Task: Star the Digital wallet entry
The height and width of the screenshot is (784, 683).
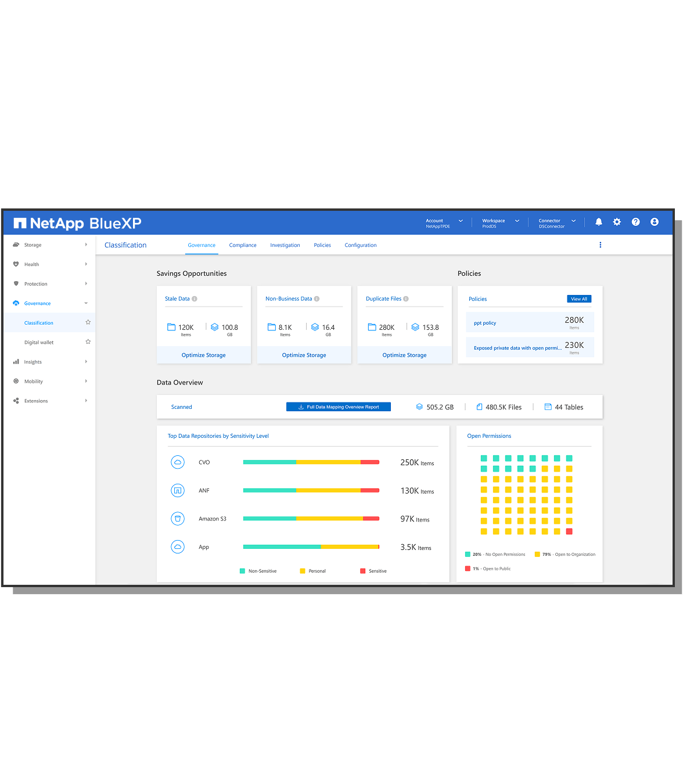Action: pos(88,341)
